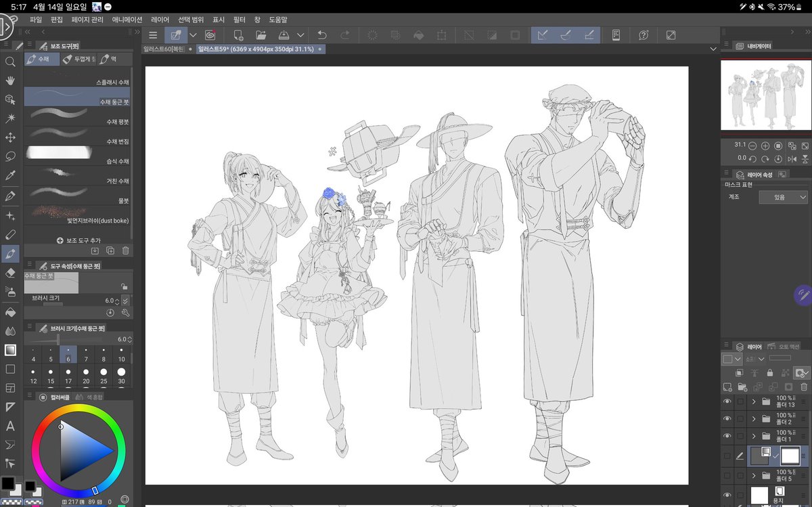Viewport: 812px width, 507px height.
Task: Open the layer palette color dropdown
Action: pos(731,359)
